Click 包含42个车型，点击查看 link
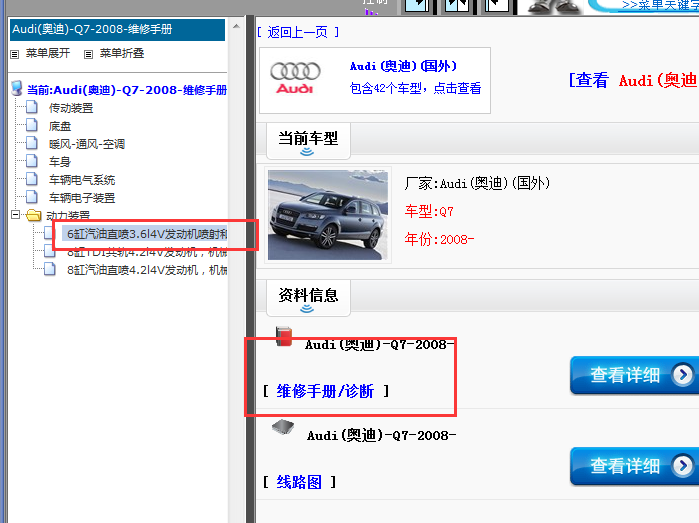This screenshot has width=699, height=523. (415, 88)
